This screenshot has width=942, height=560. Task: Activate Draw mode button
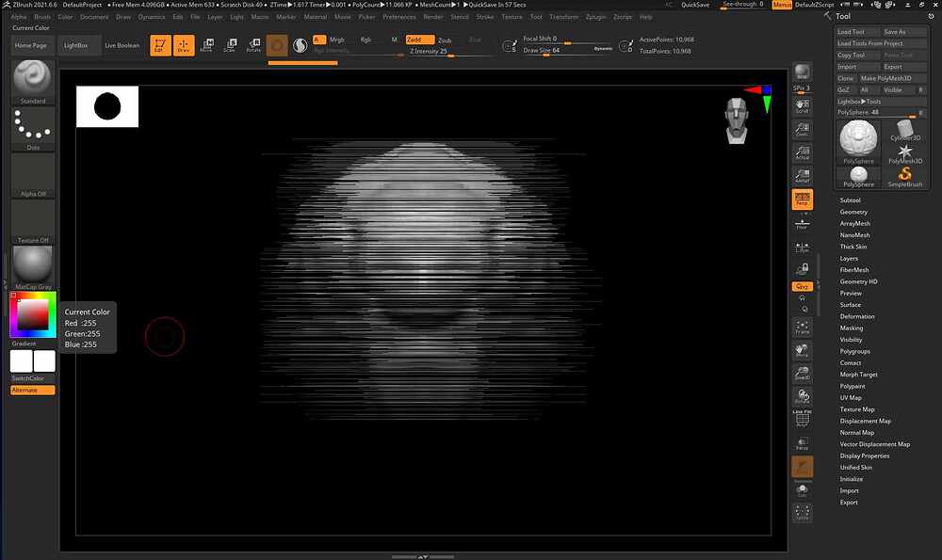[184, 45]
